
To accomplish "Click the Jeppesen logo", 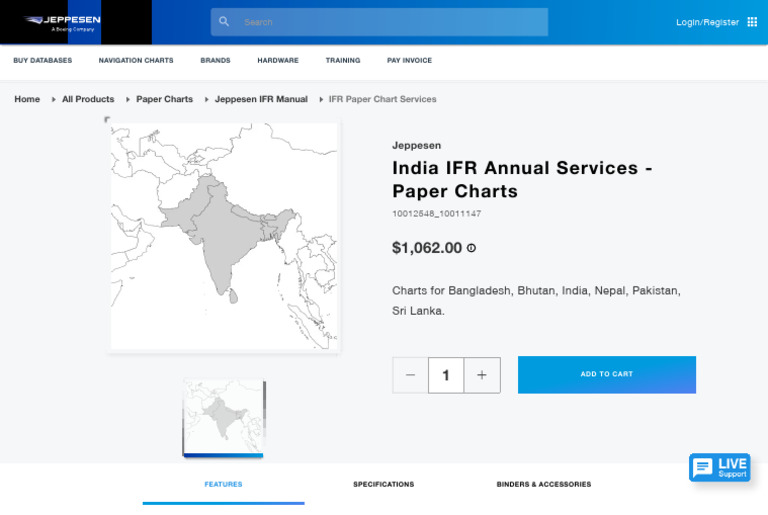I will [62, 23].
